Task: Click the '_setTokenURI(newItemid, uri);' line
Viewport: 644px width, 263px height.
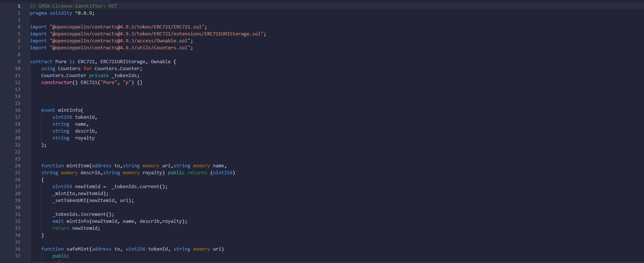Action: (x=93, y=200)
